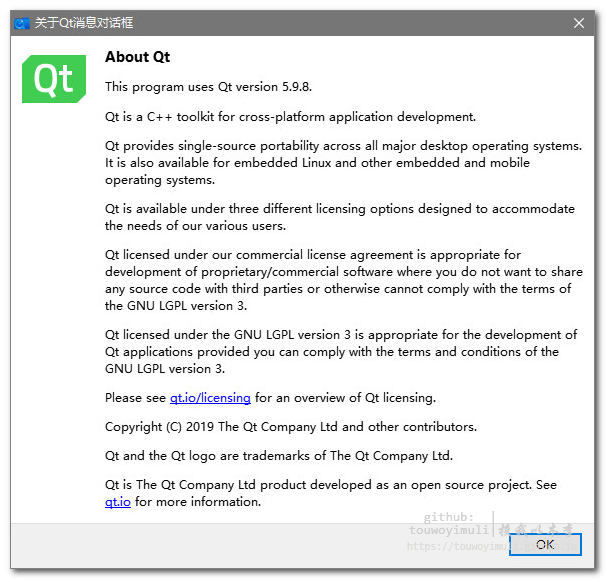This screenshot has width=606, height=580.
Task: Click the 'commercial license agreement' paragraph
Action: coord(344,280)
